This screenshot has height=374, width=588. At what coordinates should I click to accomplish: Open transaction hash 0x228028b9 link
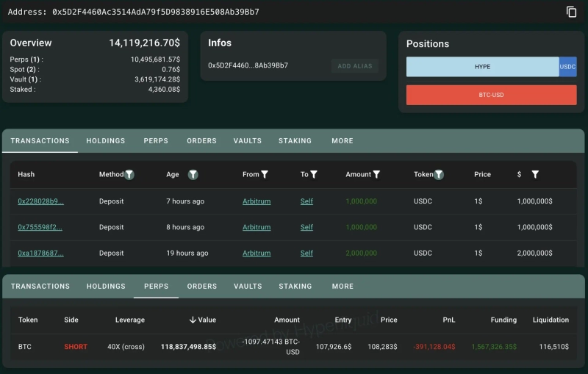point(40,201)
